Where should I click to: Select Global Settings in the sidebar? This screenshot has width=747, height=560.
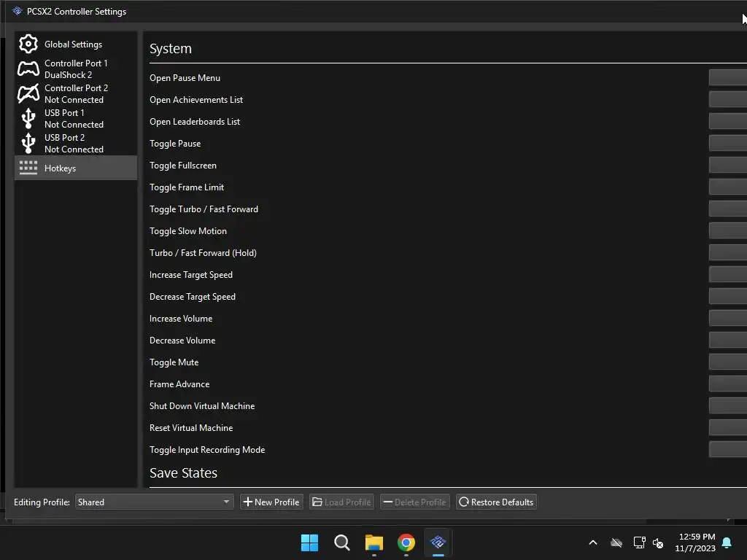point(76,44)
